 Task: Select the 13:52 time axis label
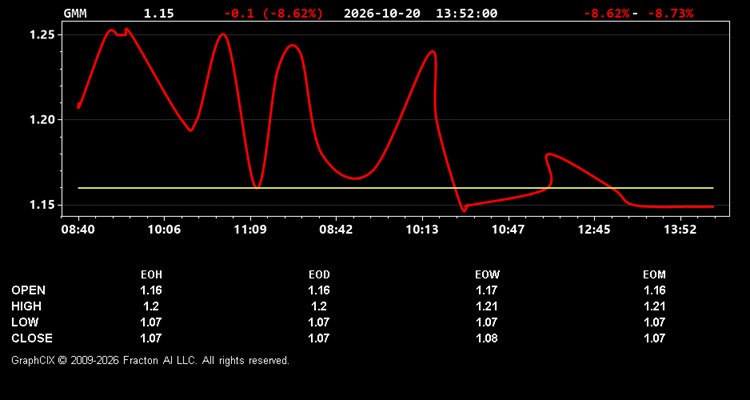coord(680,230)
